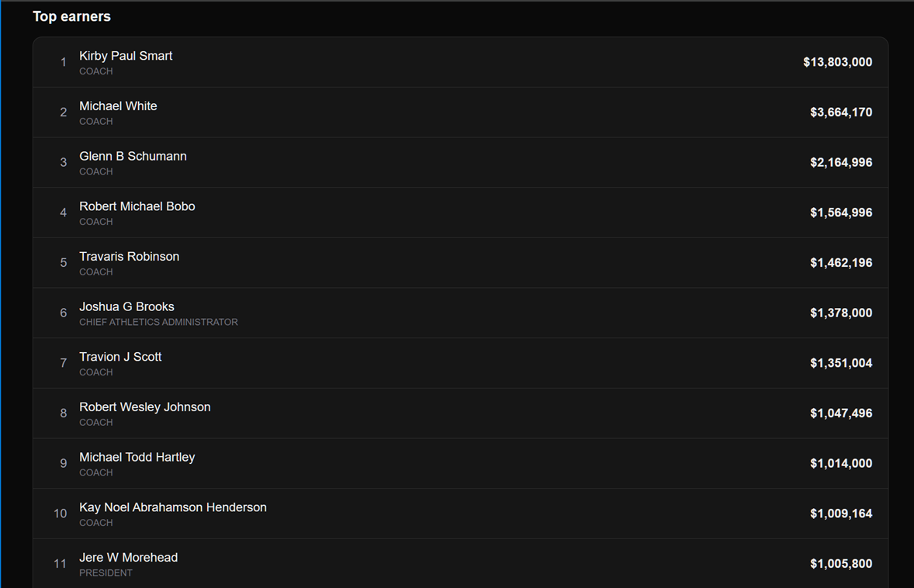Click Michael Todd Hartley's name

pyautogui.click(x=137, y=457)
